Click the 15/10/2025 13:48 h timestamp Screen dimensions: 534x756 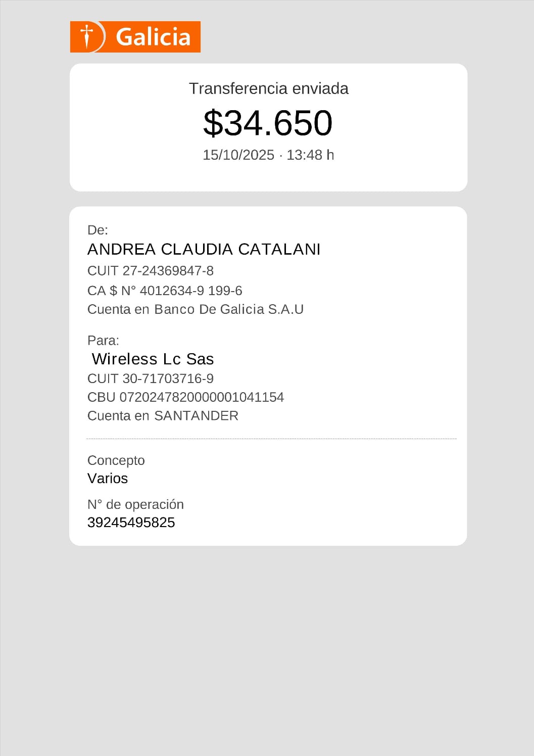pyautogui.click(x=268, y=155)
